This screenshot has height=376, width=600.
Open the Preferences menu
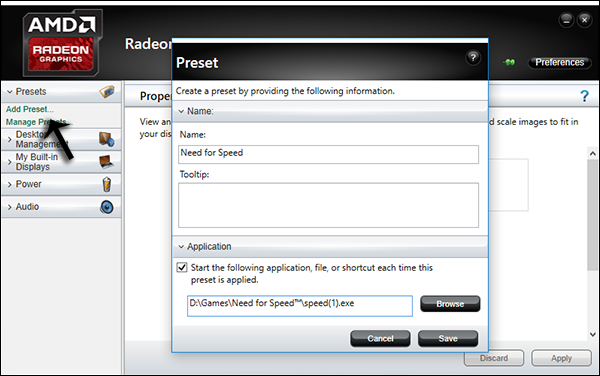pyautogui.click(x=559, y=62)
